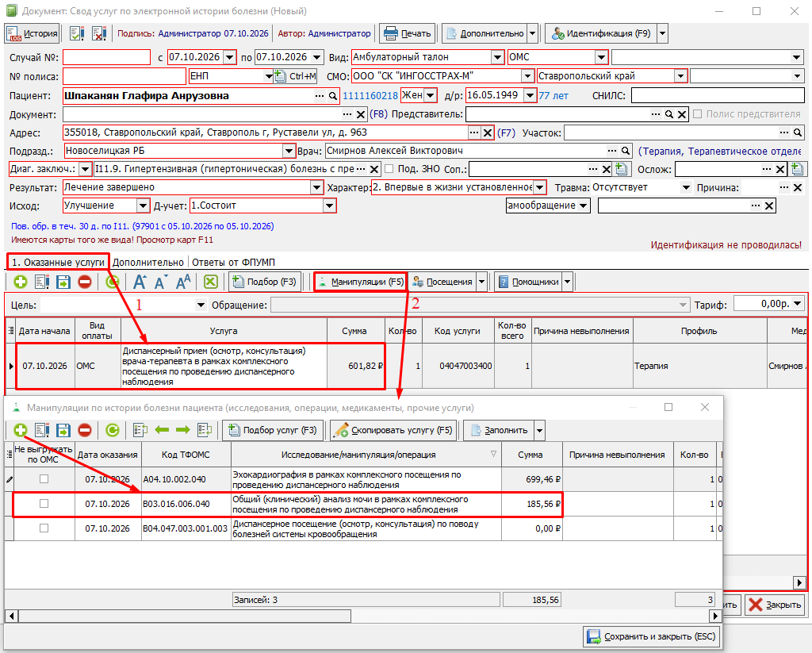The height and width of the screenshot is (653, 812).
Task: Click the Случай № input field
Action: click(x=107, y=57)
